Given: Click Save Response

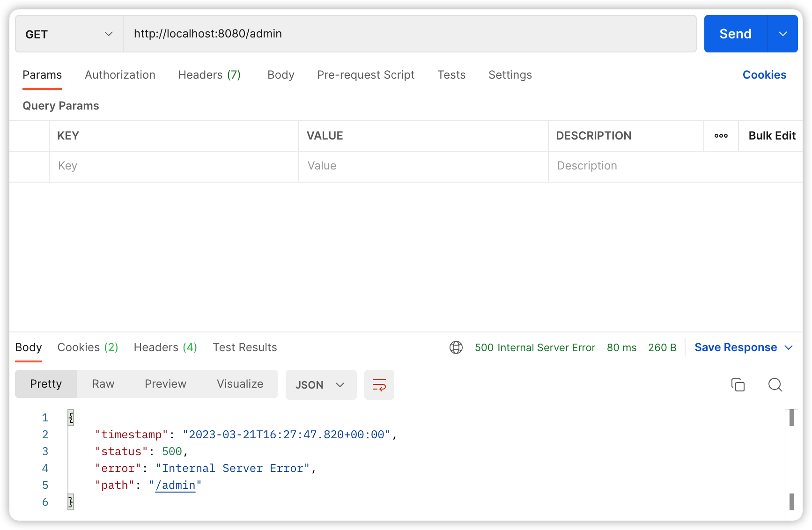Looking at the screenshot, I should coord(736,347).
